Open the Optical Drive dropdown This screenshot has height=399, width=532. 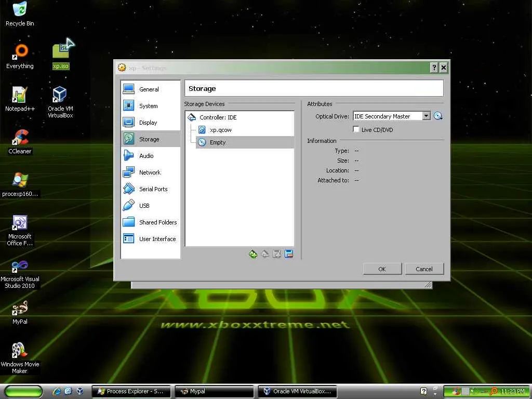[426, 116]
